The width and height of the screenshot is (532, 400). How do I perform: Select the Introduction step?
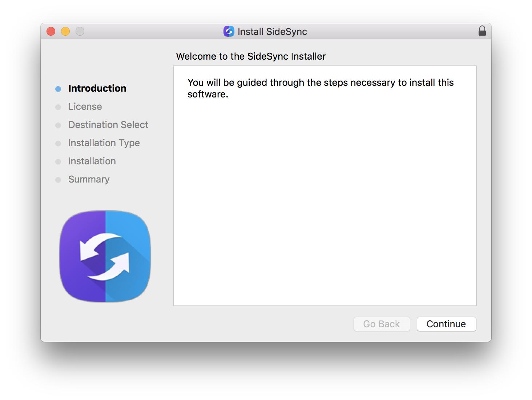pos(97,88)
